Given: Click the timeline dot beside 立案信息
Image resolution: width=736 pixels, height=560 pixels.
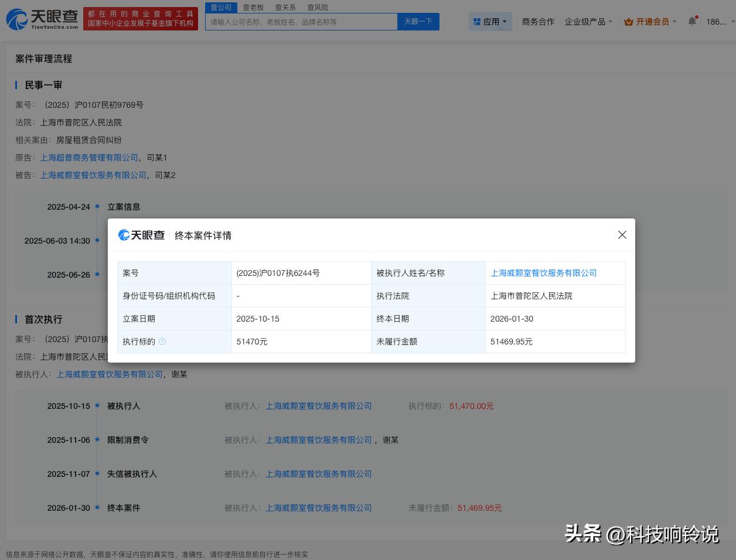Looking at the screenshot, I should pyautogui.click(x=97, y=207).
